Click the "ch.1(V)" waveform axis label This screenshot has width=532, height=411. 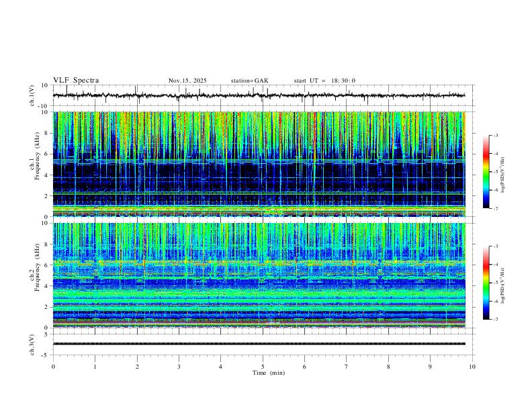(x=32, y=95)
